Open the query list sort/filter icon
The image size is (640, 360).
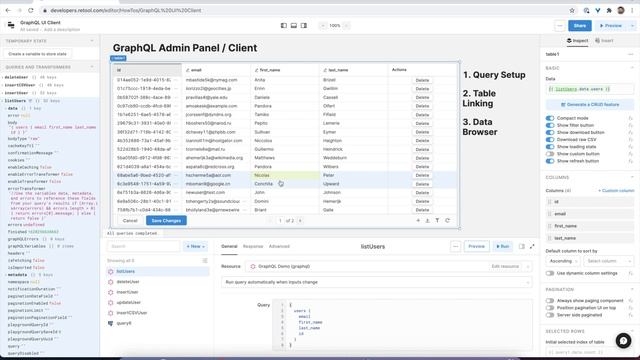tap(205, 260)
